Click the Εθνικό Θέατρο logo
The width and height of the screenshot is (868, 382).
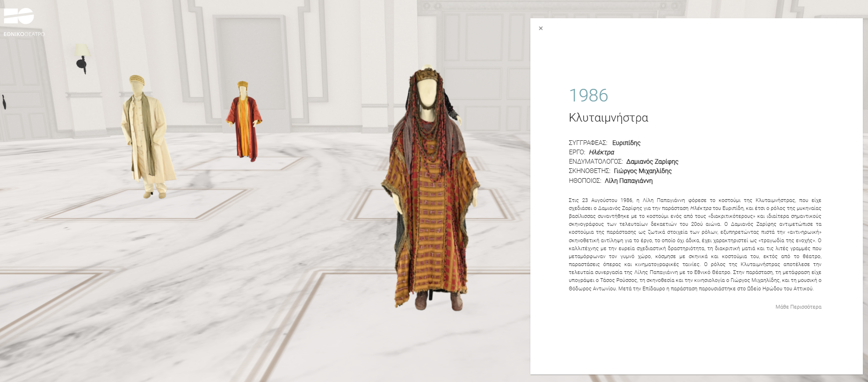(23, 22)
